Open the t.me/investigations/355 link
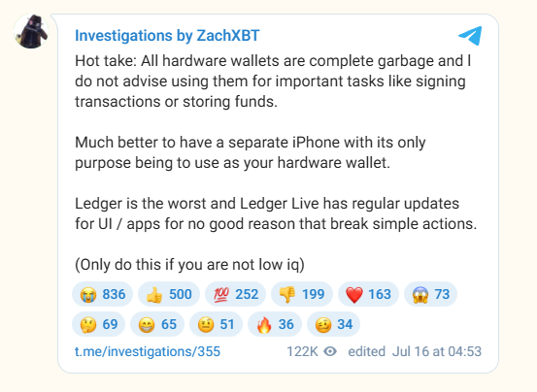Screen dimensions: 537x392 (148, 351)
